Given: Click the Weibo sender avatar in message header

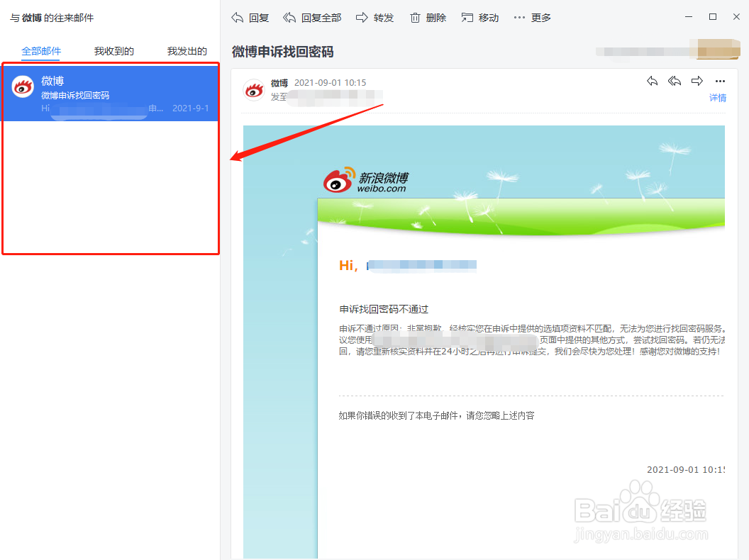Looking at the screenshot, I should point(254,90).
